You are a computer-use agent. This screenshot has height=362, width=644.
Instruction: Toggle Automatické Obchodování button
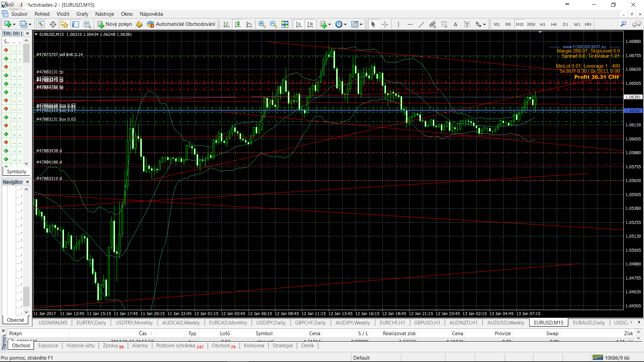(x=181, y=24)
